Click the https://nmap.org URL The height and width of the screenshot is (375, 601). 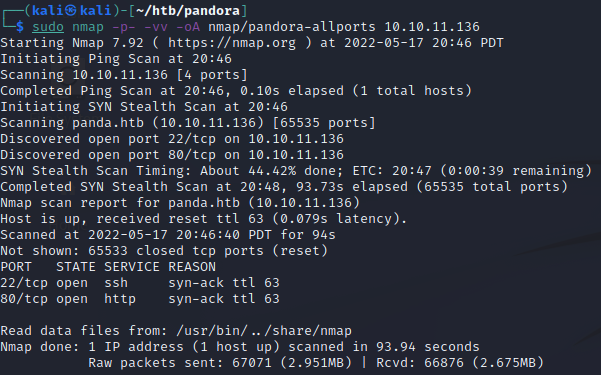pos(232,43)
